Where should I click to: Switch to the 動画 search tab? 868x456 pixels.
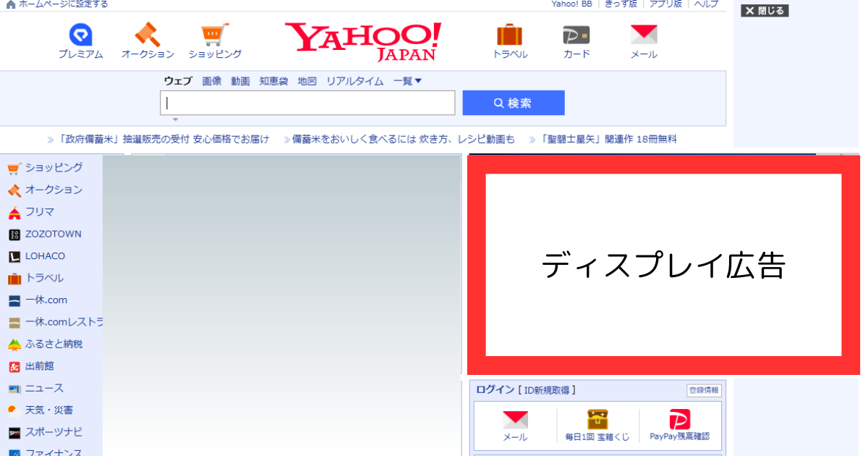241,81
